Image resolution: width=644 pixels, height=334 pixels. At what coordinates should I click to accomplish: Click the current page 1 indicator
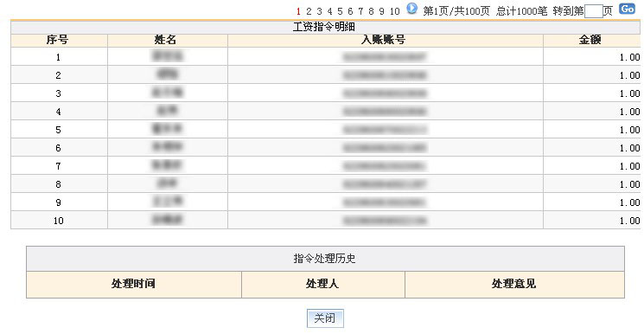point(298,11)
